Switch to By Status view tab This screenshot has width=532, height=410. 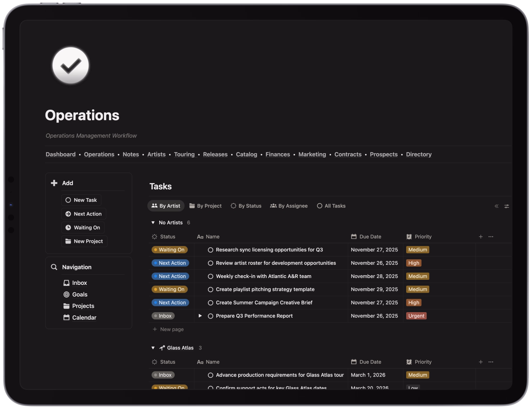click(246, 206)
